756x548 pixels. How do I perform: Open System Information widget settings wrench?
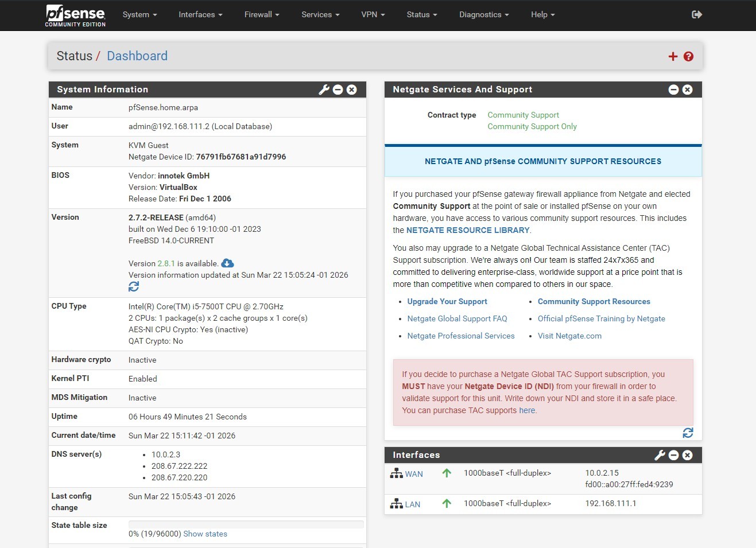click(324, 90)
